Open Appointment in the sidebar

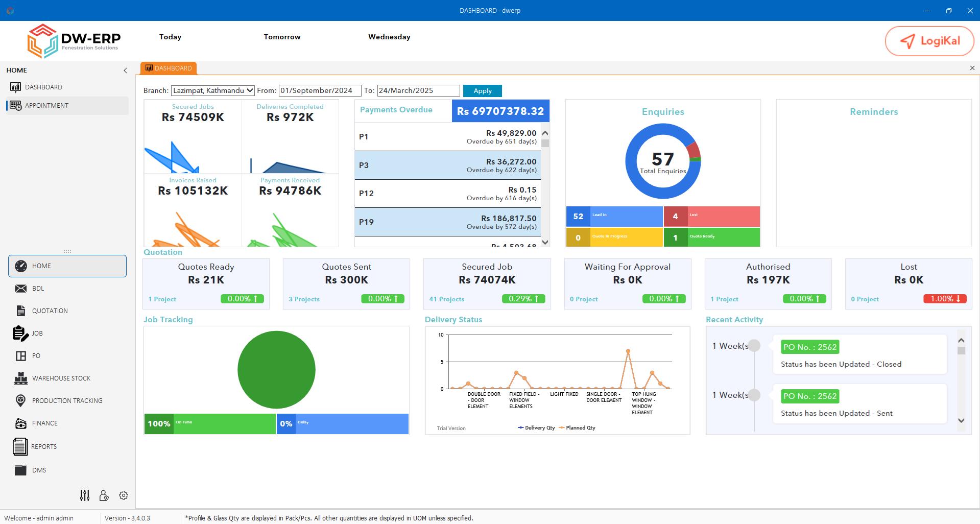(x=46, y=105)
